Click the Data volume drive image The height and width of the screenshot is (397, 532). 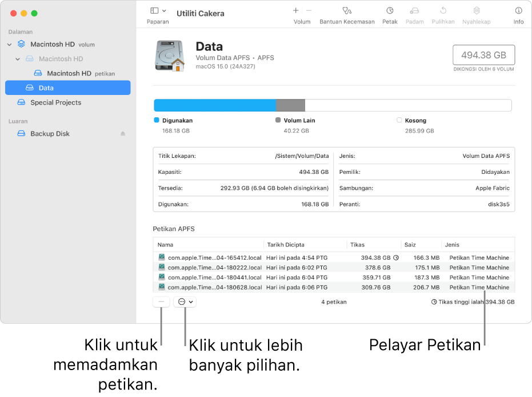(x=170, y=55)
